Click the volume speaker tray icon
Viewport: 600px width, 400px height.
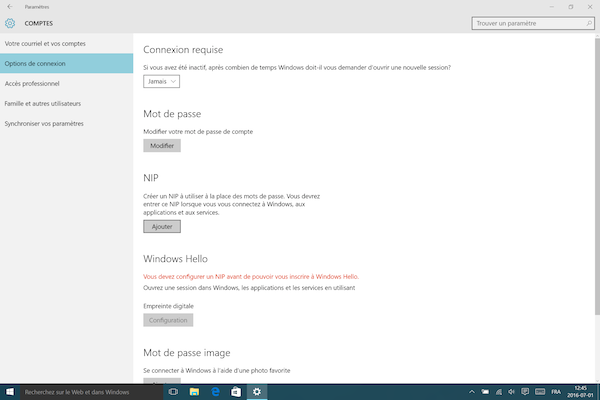[x=512, y=392]
